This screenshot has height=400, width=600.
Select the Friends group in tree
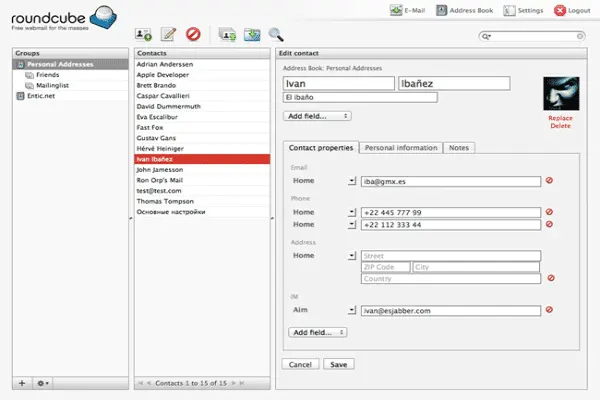point(48,75)
